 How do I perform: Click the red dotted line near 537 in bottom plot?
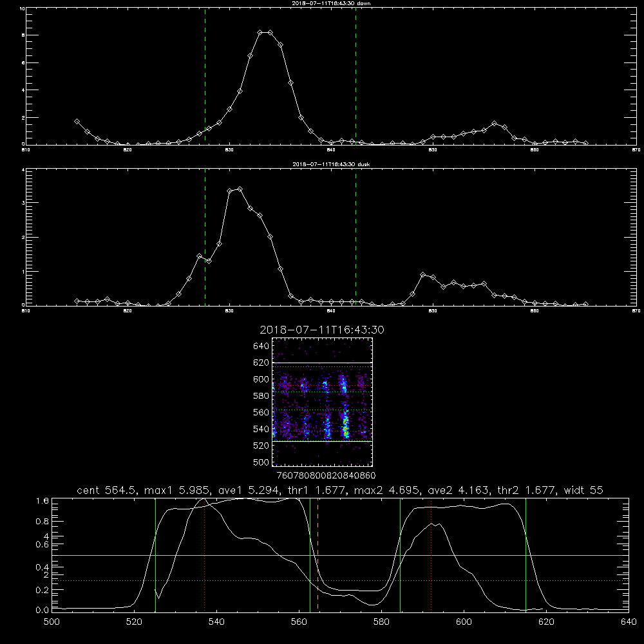click(x=205, y=554)
